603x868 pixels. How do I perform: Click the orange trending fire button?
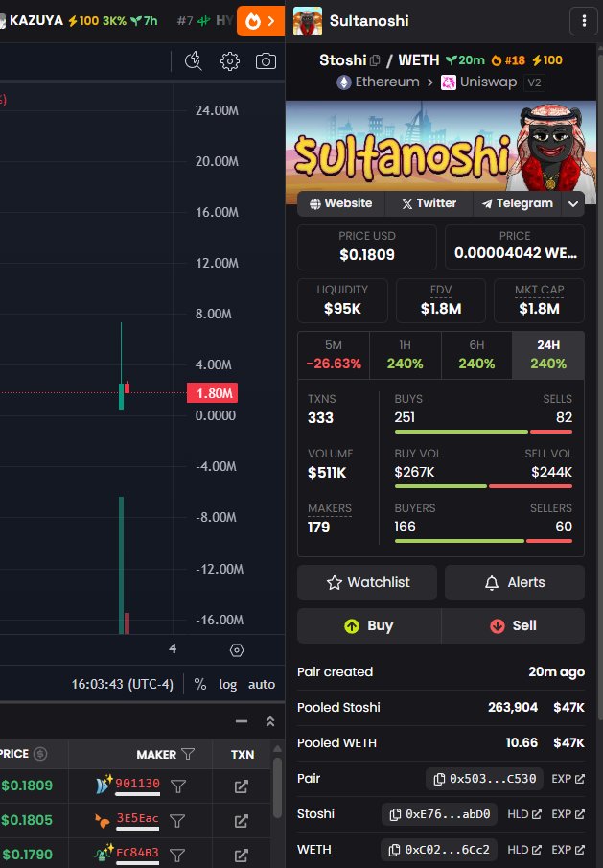pos(261,21)
